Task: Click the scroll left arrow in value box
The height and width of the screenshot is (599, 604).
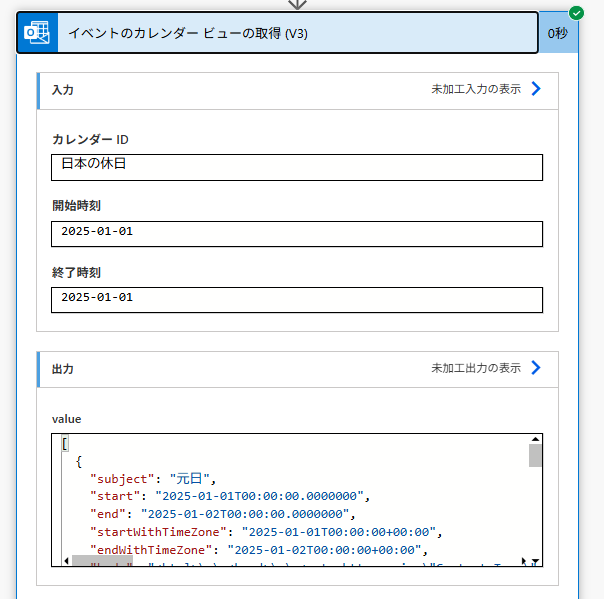Action: point(66,561)
